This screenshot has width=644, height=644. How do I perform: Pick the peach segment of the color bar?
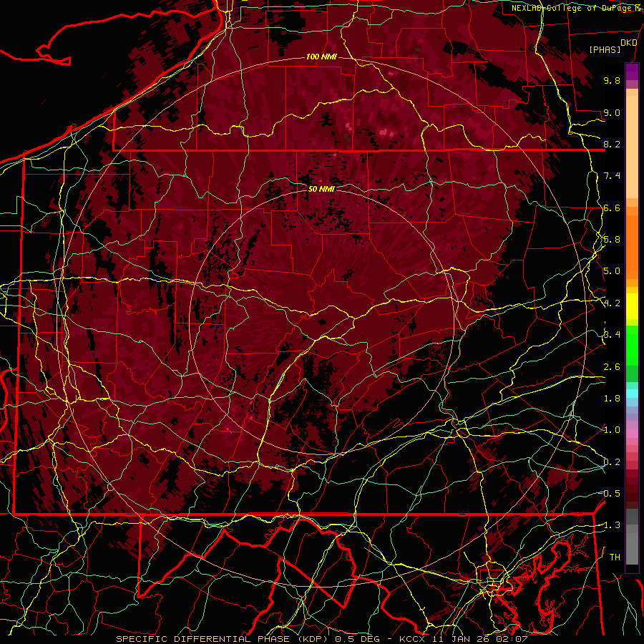pos(632,148)
